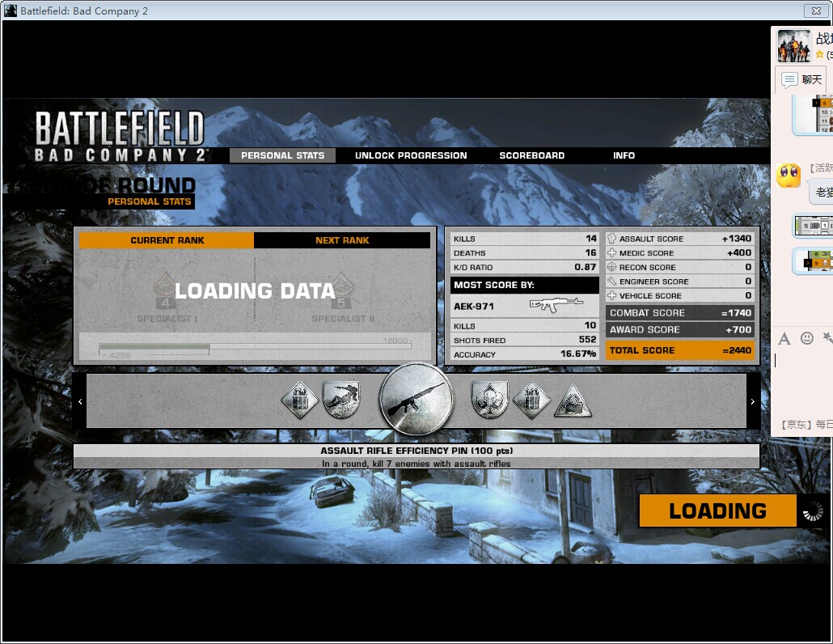Click the Shots Fired 552 row
The image size is (833, 644).
525,340
